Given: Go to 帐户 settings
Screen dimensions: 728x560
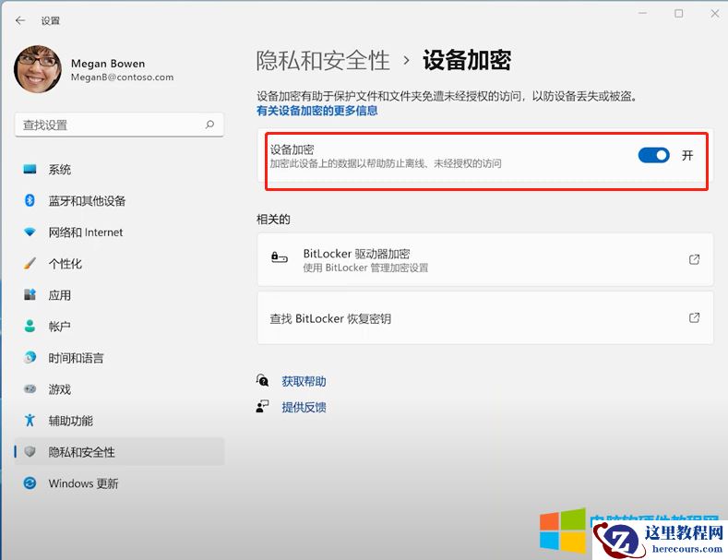Looking at the screenshot, I should click(119, 326).
